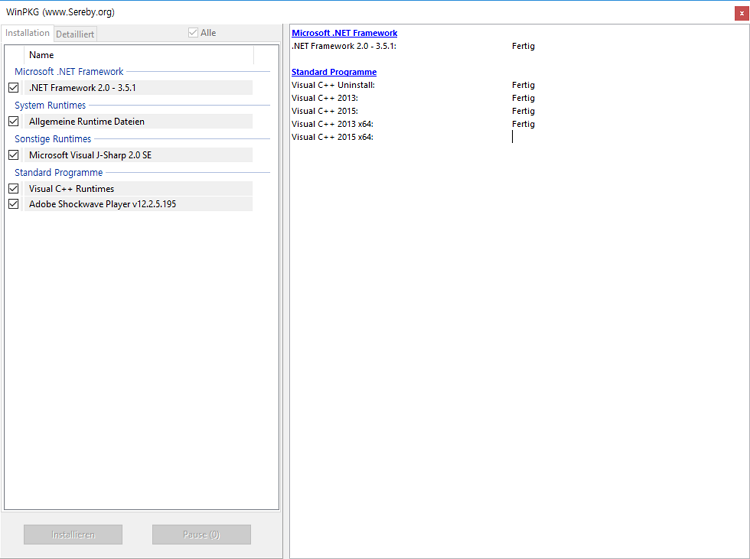The width and height of the screenshot is (750, 559).
Task: Click the Installieren button
Action: point(73,535)
